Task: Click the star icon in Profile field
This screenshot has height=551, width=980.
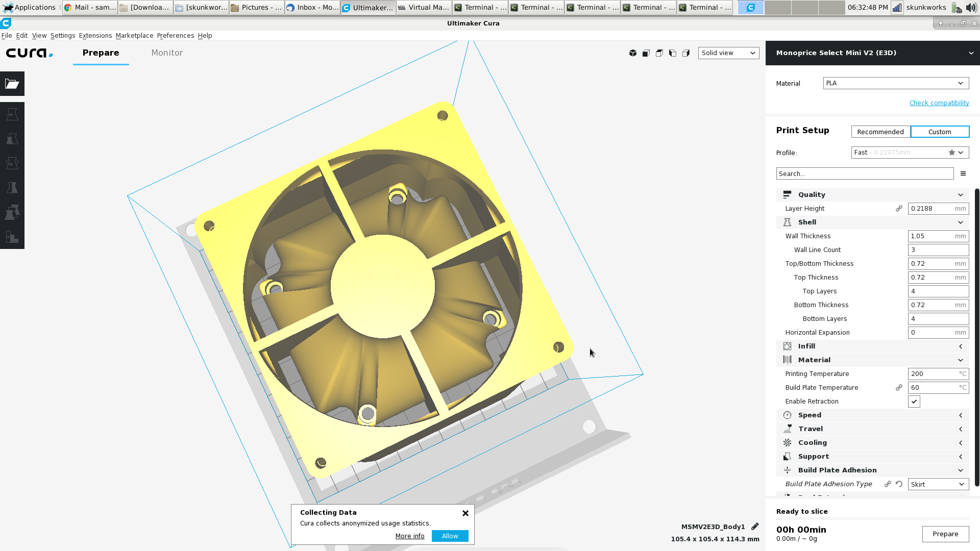Action: (951, 153)
